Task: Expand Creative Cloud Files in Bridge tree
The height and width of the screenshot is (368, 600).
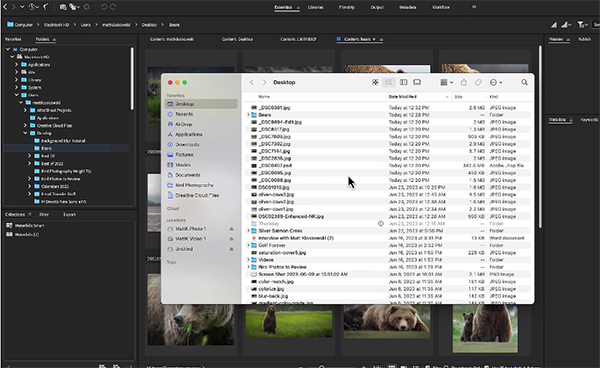Action: click(x=25, y=125)
